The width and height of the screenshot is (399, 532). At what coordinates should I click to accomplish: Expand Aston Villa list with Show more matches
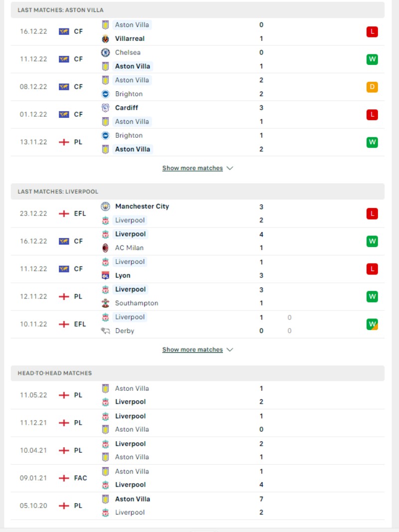pos(198,168)
